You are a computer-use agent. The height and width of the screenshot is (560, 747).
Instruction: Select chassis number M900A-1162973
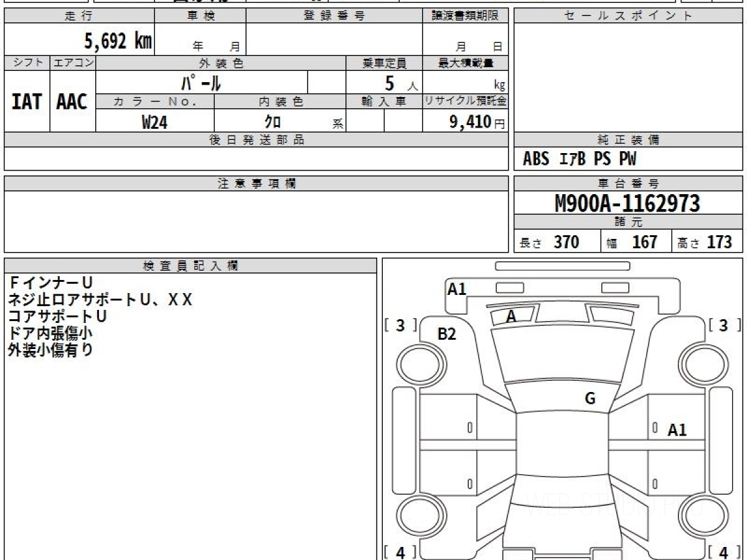627,203
